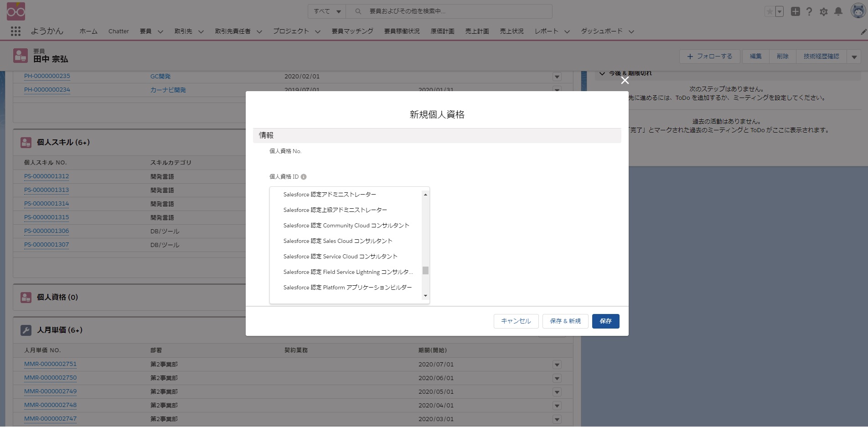Open the すべて search scope dropdown
This screenshot has width=868, height=427.
pyautogui.click(x=327, y=11)
